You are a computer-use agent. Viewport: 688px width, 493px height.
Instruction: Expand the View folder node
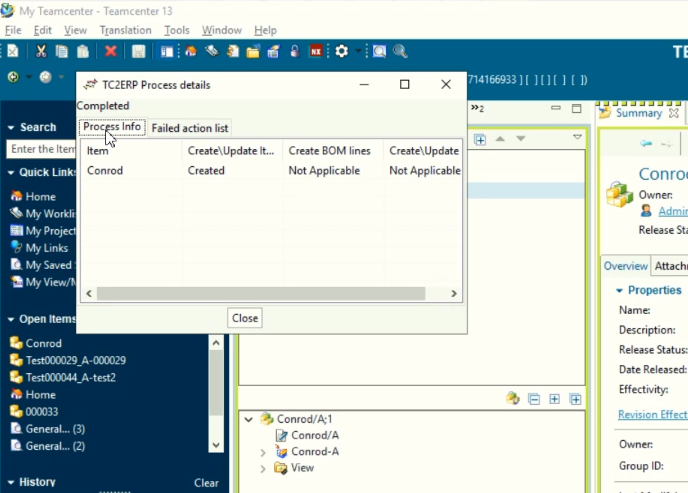263,468
